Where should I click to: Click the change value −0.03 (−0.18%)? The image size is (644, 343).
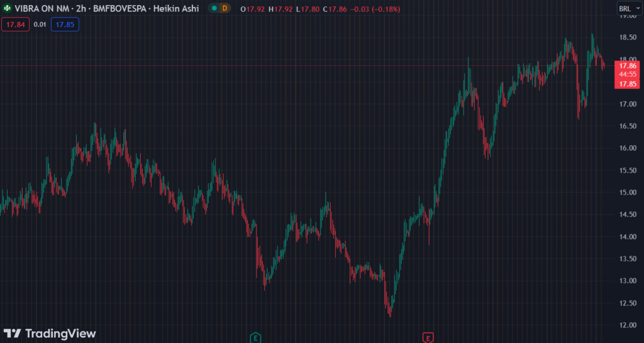376,9
